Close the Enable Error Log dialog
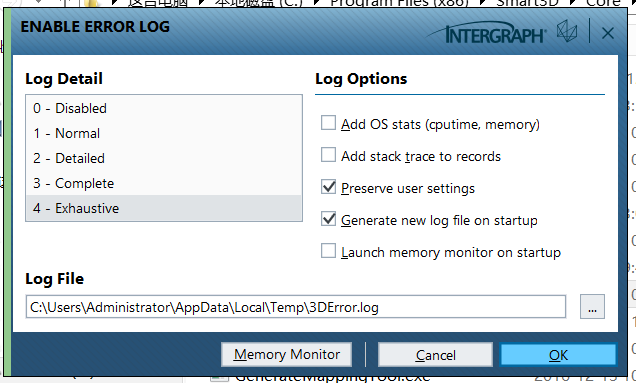The image size is (636, 383). 608,33
